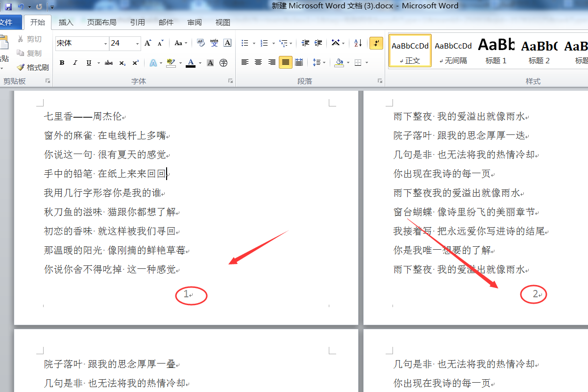Image resolution: width=588 pixels, height=392 pixels.
Task: Click the 格式刷 format painter
Action: [x=33, y=67]
